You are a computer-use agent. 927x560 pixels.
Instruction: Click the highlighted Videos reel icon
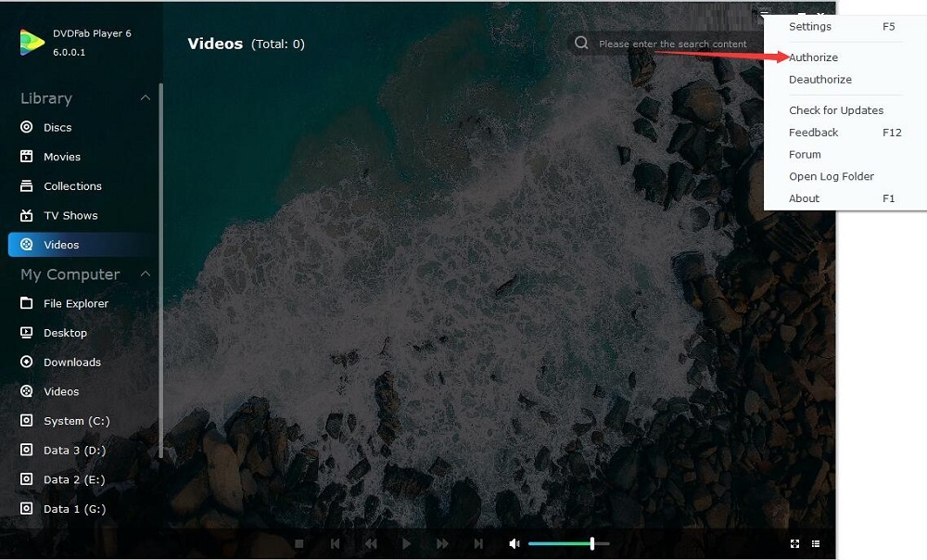click(x=27, y=244)
